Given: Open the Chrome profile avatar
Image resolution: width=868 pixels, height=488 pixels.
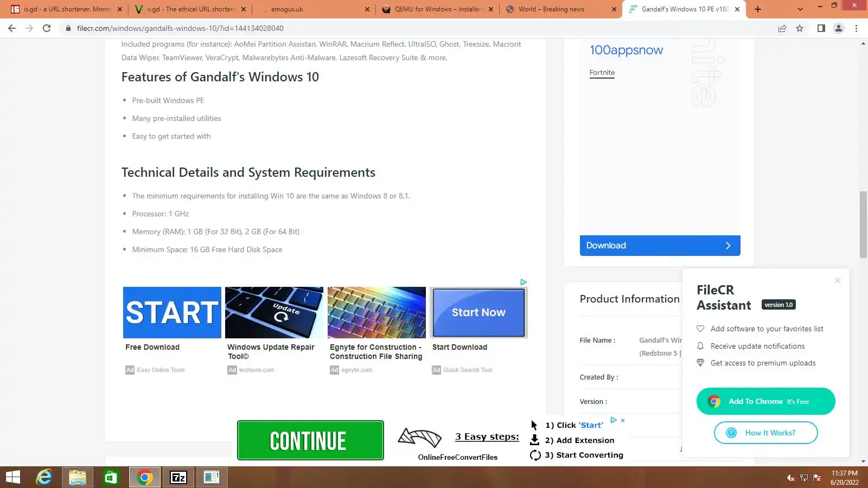Looking at the screenshot, I should (x=839, y=28).
